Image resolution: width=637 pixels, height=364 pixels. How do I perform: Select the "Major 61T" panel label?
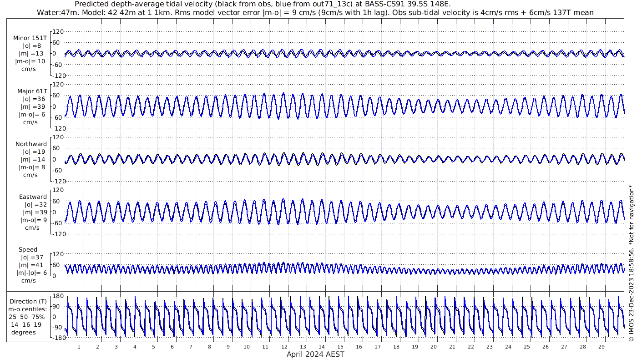[32, 91]
